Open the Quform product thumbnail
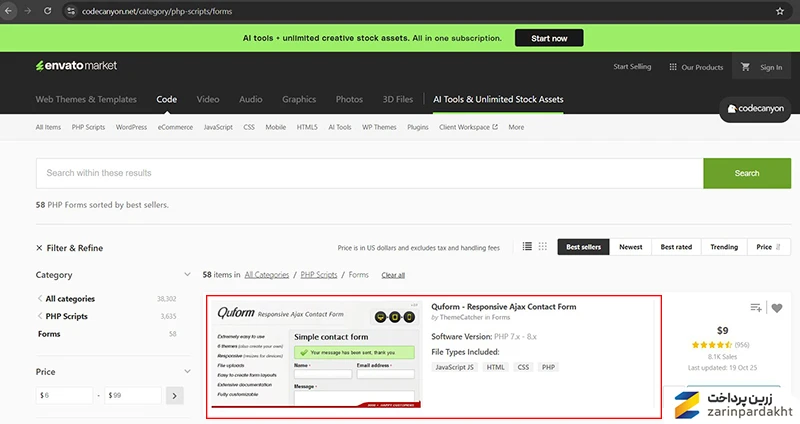The image size is (800, 424). 316,354
